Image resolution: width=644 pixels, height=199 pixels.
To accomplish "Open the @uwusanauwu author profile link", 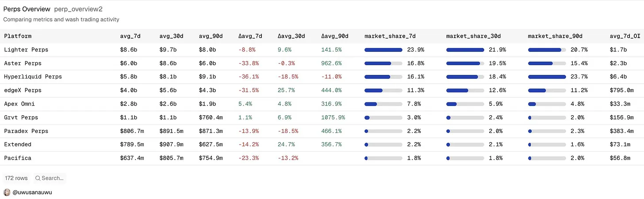I will click(x=33, y=192).
